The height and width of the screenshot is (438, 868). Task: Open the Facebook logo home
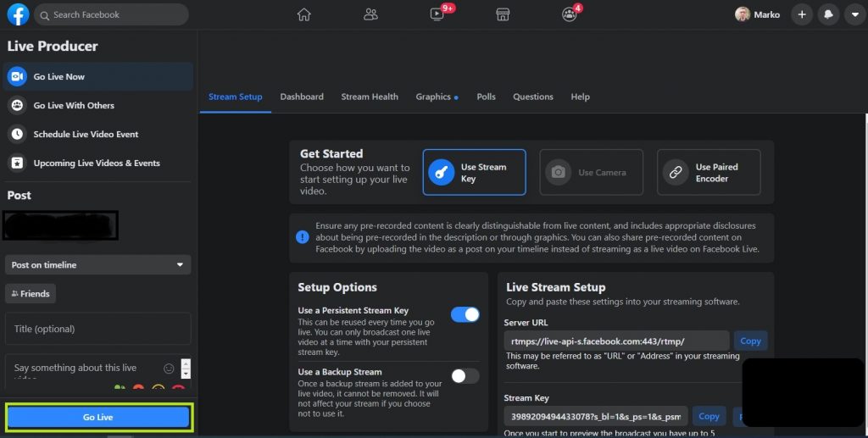coord(18,14)
